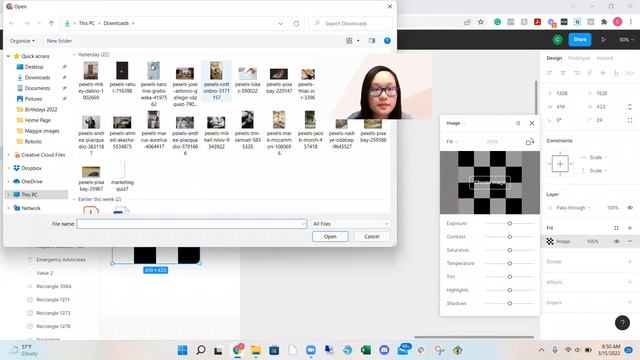Viewport: 640px width, 360px height.
Task: Select the marketing quiz7 file
Action: click(122, 176)
